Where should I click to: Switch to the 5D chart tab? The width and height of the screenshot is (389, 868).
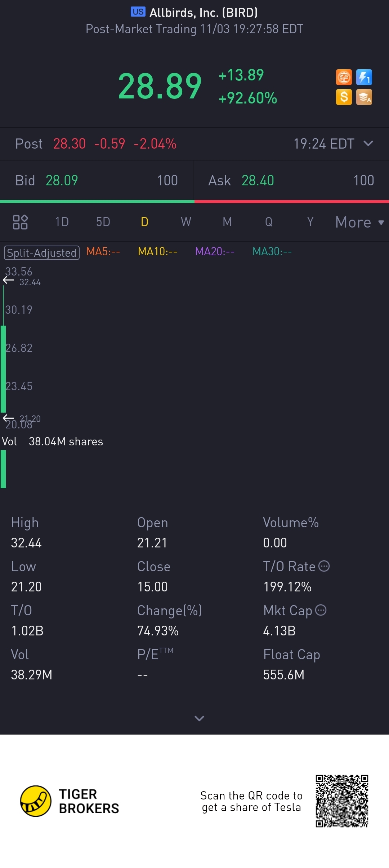pyautogui.click(x=103, y=222)
